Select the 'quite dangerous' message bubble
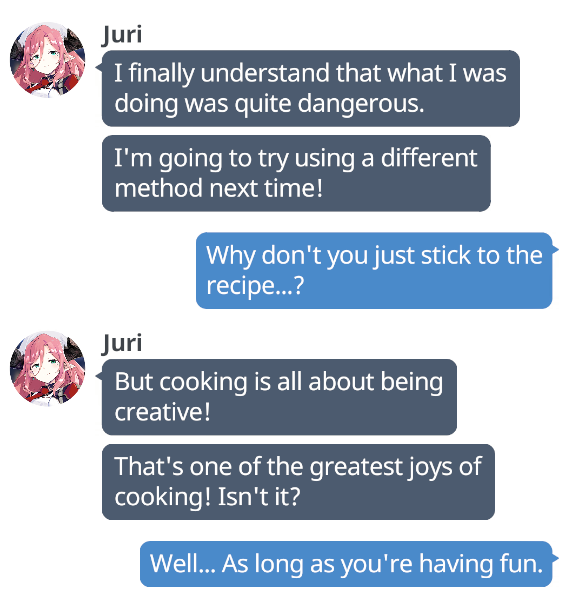 [x=311, y=88]
